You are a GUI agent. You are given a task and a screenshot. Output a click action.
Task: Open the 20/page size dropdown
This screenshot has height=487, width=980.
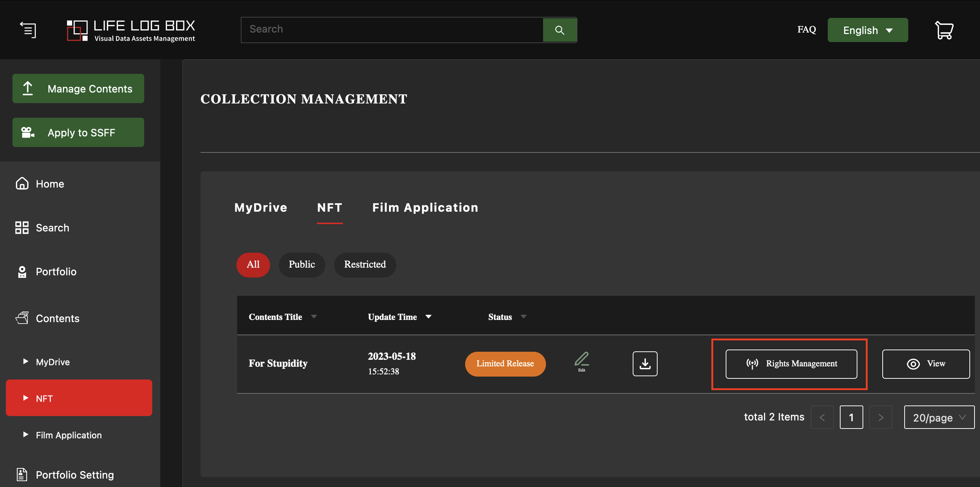point(939,417)
